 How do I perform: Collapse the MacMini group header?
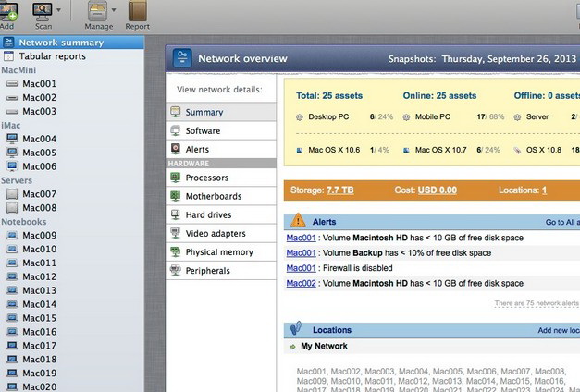tap(19, 70)
